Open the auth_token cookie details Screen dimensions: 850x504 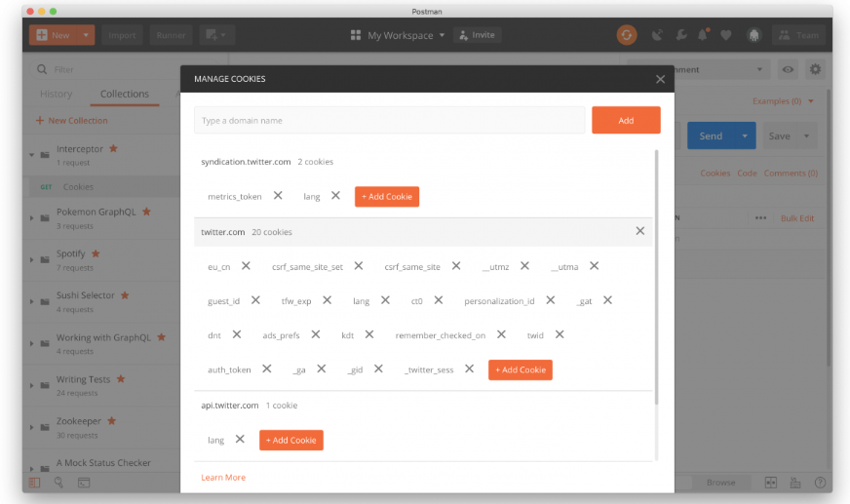(x=229, y=370)
